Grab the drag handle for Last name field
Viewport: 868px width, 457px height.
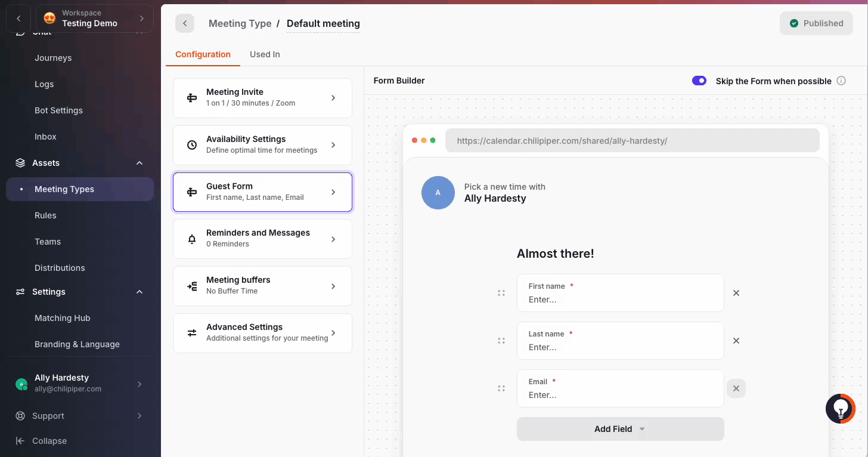[501, 341]
